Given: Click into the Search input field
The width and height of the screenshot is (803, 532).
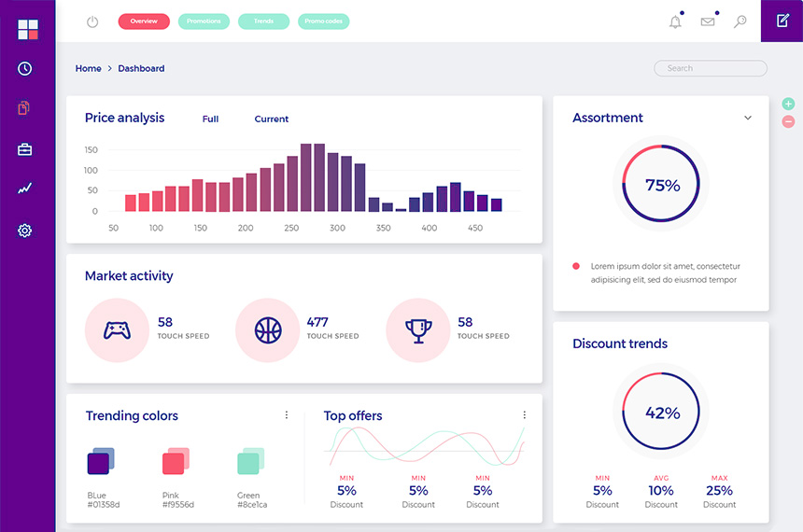Looking at the screenshot, I should [x=711, y=68].
